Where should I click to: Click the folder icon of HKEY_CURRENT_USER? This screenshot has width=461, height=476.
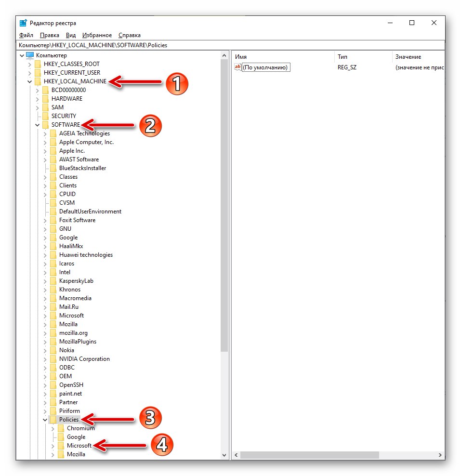coord(38,73)
